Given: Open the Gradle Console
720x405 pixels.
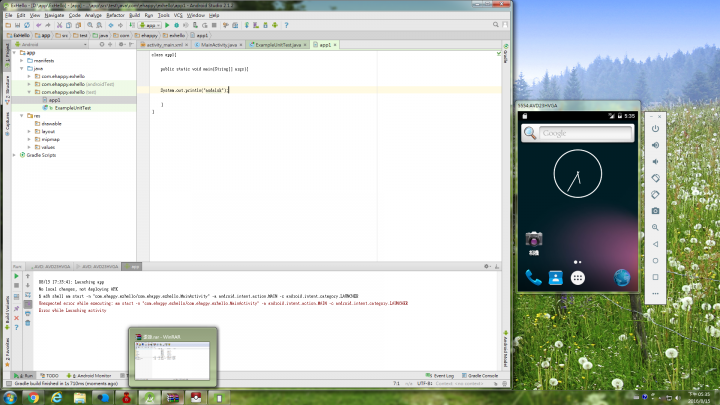Looking at the screenshot, I should (x=480, y=376).
